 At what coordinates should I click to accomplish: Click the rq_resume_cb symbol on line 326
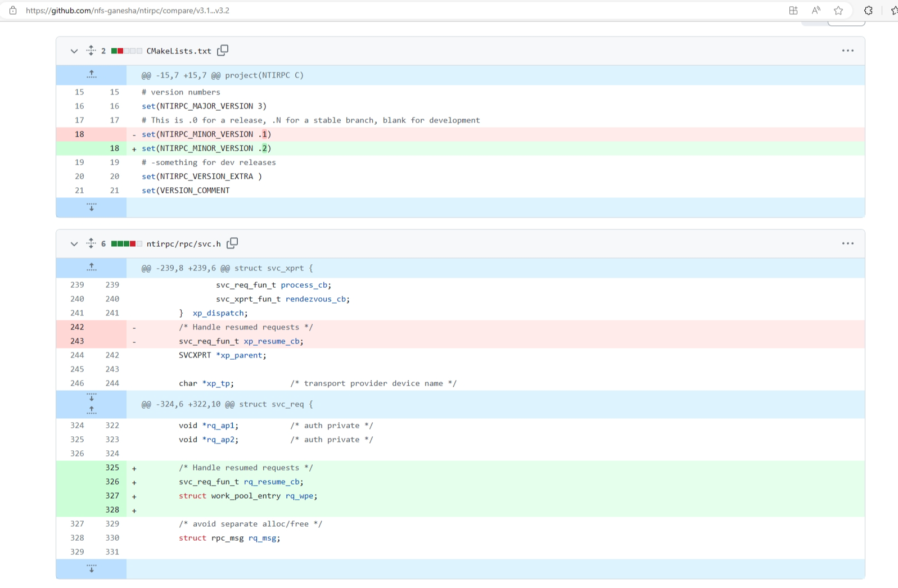tap(272, 482)
